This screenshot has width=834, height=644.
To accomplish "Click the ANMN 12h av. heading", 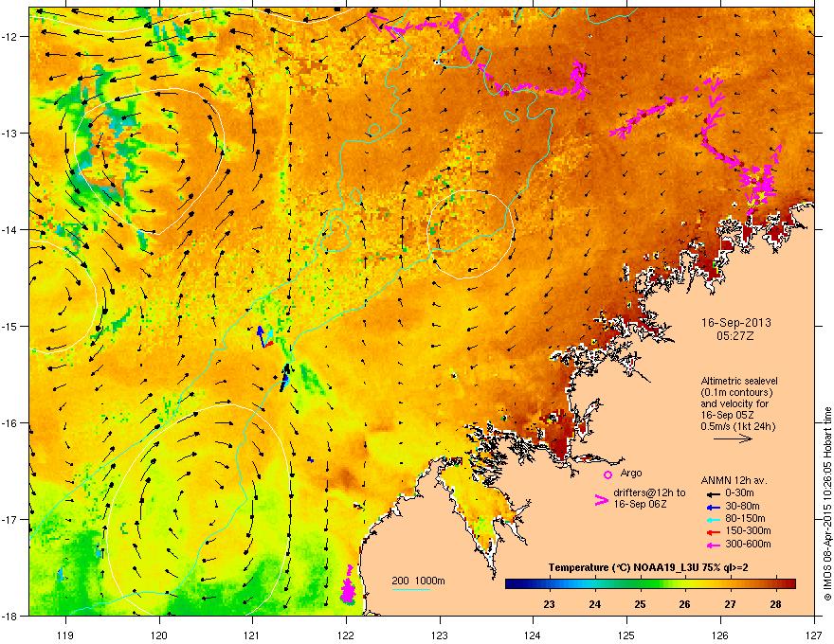I will coord(734,480).
